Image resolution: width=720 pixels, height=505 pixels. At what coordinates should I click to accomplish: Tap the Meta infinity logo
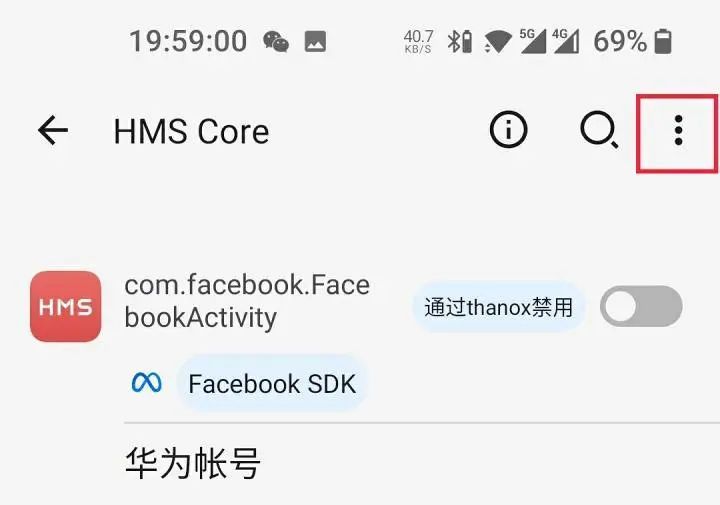coord(146,382)
